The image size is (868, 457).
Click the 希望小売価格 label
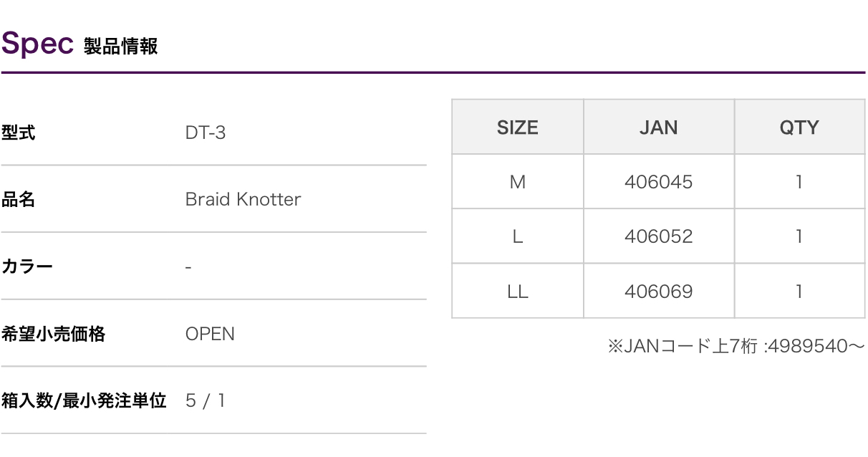pyautogui.click(x=53, y=334)
